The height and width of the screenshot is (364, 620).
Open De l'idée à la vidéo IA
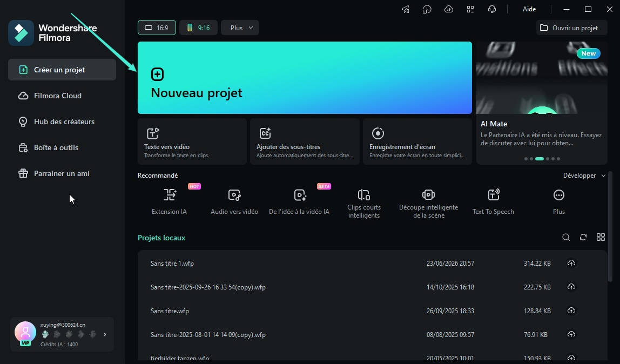pos(299,201)
